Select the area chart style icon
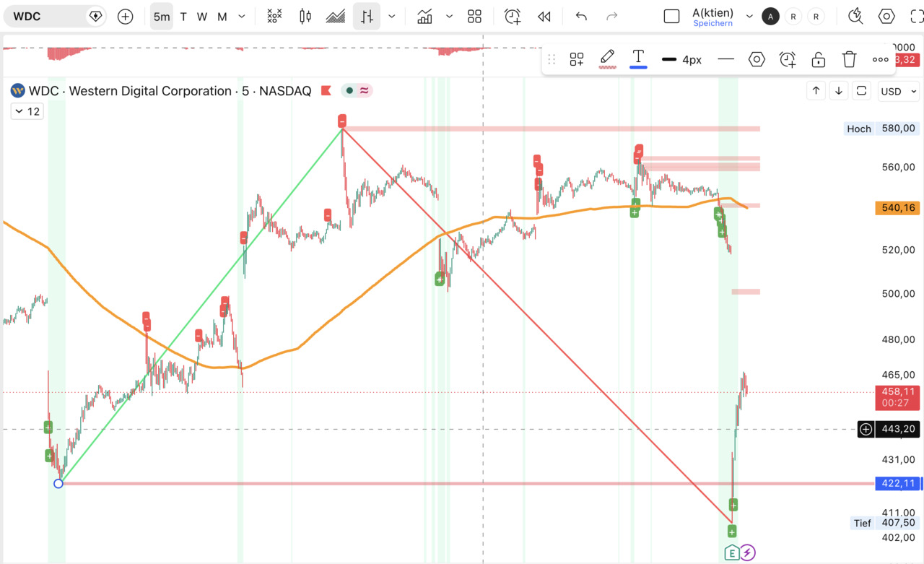The image size is (924, 564). coord(336,16)
